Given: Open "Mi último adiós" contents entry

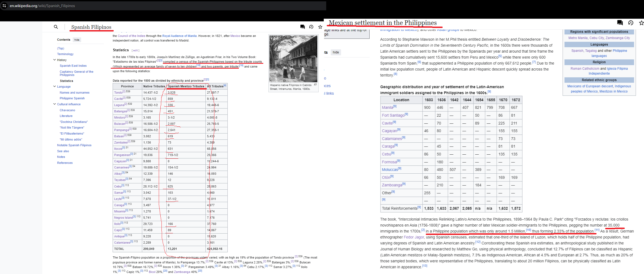Looking at the screenshot, I should click(x=71, y=139).
